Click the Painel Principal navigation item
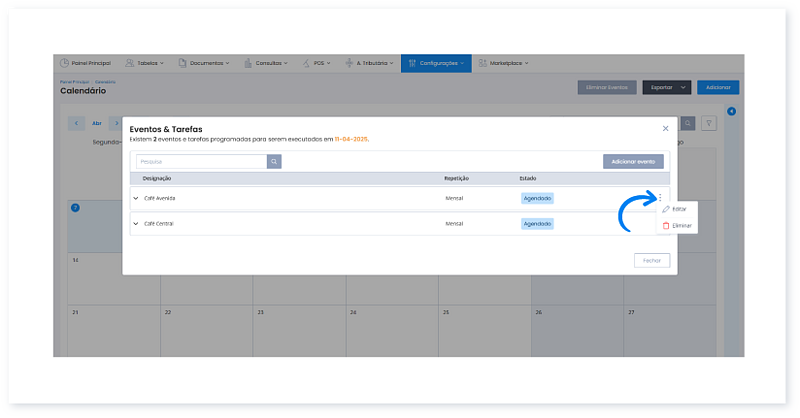This screenshot has height=418, width=800. [x=84, y=63]
